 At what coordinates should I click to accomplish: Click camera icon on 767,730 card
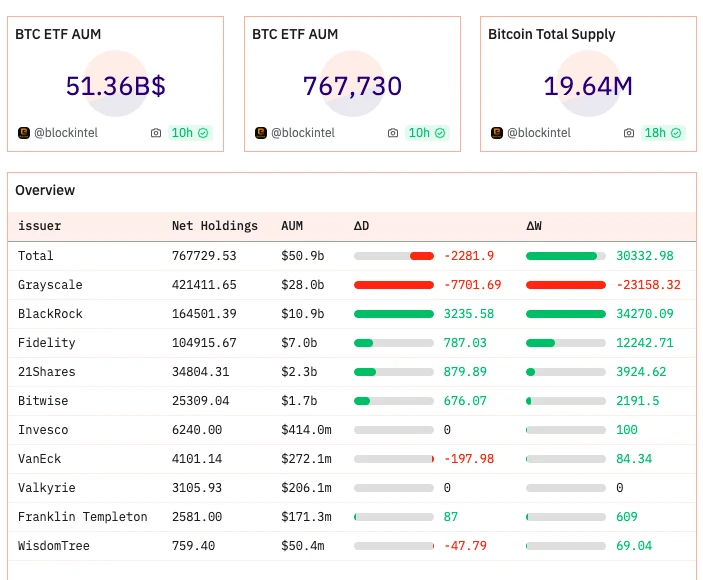392,133
